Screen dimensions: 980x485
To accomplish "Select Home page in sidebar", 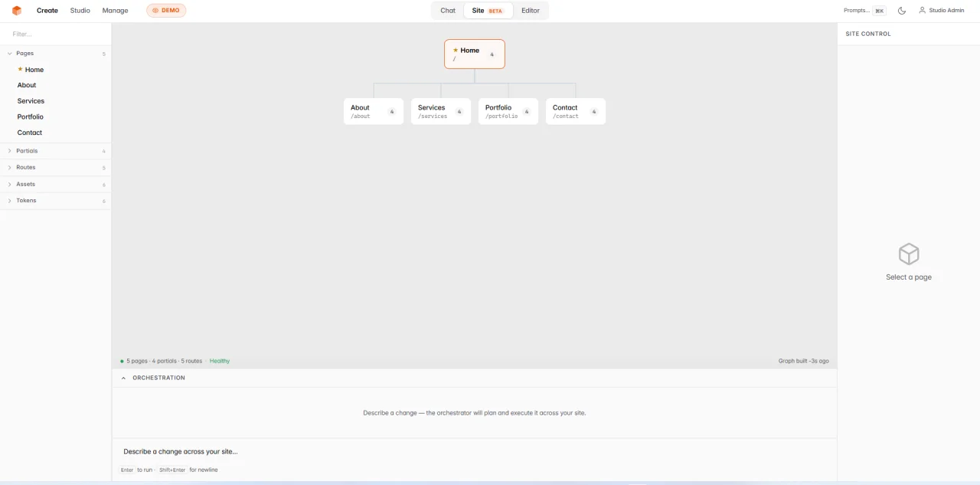I will coord(55,70).
